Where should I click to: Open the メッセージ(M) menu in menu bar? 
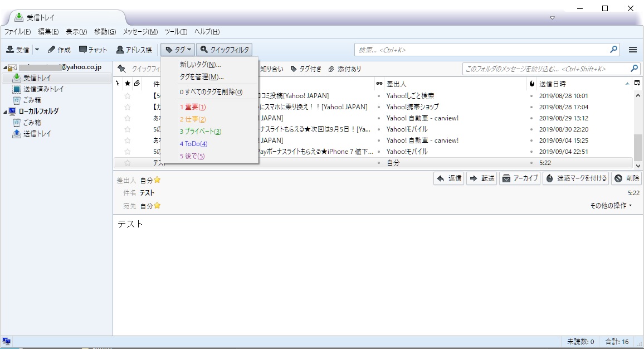pos(140,32)
